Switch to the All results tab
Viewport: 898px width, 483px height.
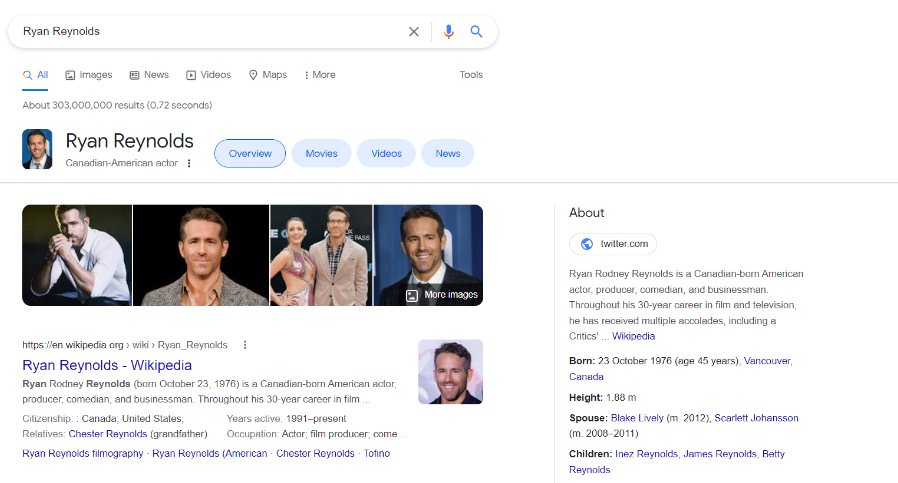(x=36, y=75)
